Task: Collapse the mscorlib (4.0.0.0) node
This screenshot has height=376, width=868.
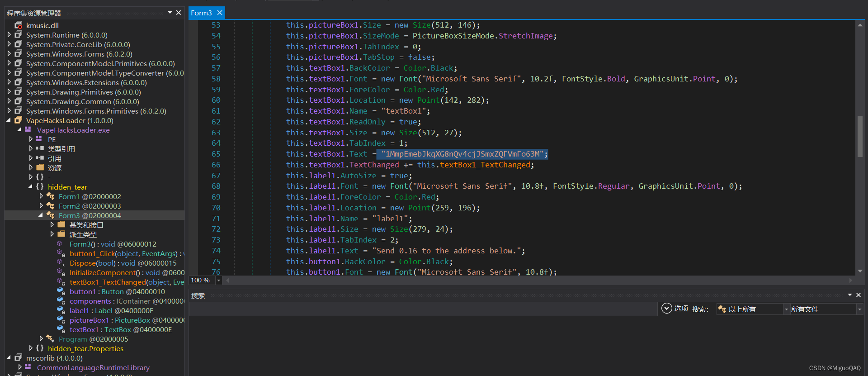Action: click(9, 358)
